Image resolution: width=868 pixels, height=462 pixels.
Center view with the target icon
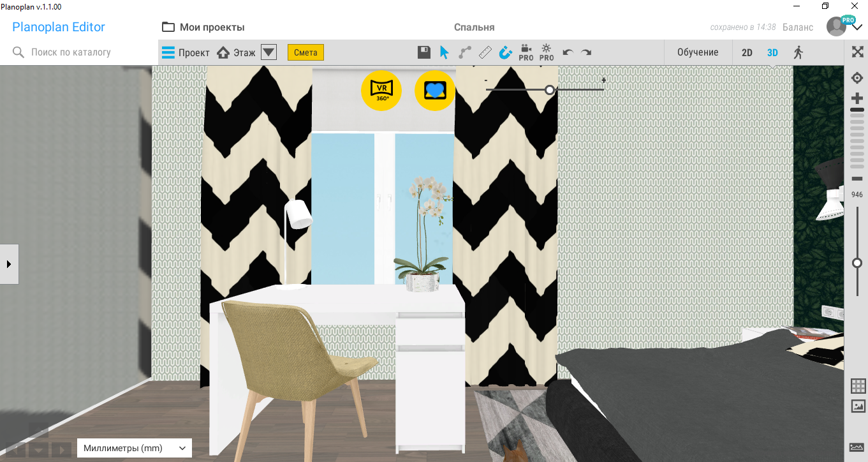pos(857,78)
